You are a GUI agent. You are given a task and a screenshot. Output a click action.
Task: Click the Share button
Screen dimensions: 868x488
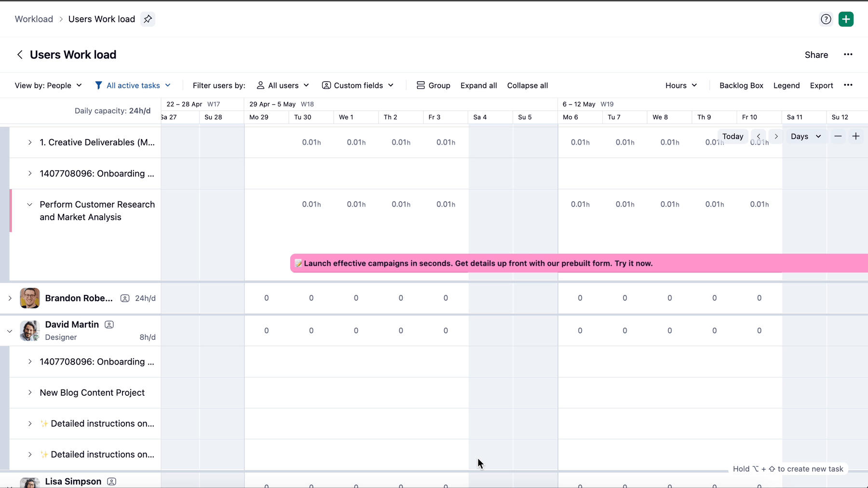click(x=816, y=55)
